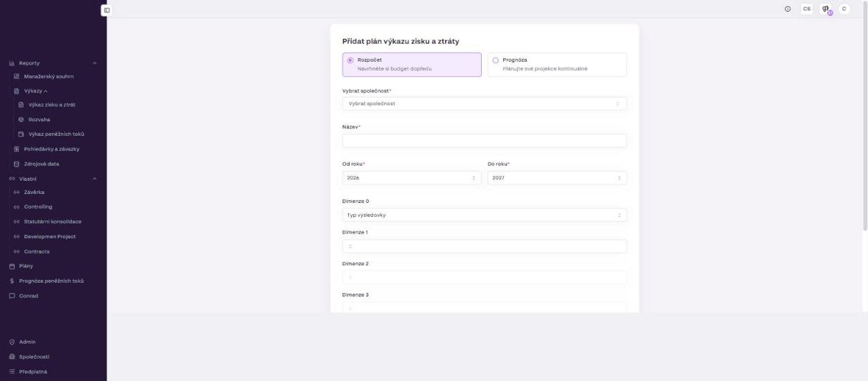Click the Pohledávky a závazky icon
The height and width of the screenshot is (381, 868).
(17, 149)
